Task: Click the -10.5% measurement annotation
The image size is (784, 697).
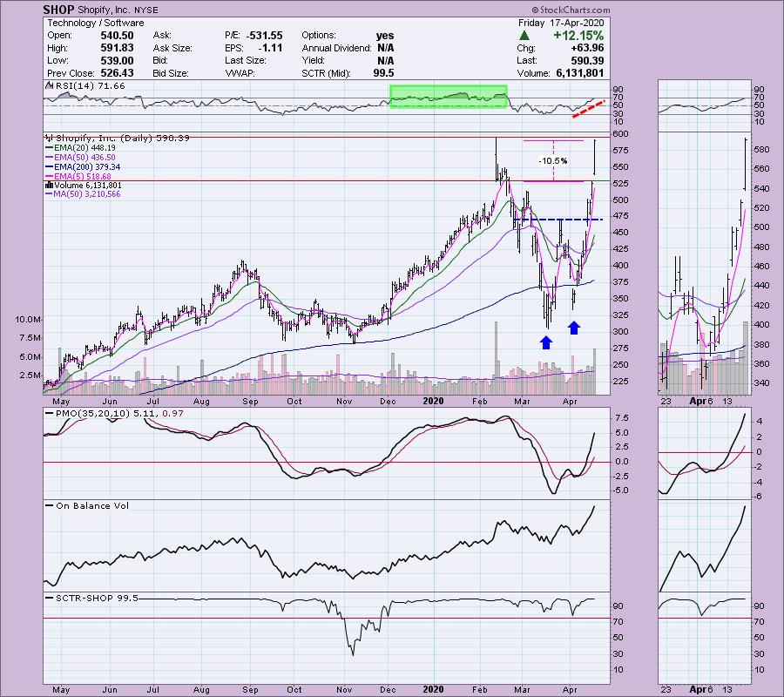Action: (553, 160)
